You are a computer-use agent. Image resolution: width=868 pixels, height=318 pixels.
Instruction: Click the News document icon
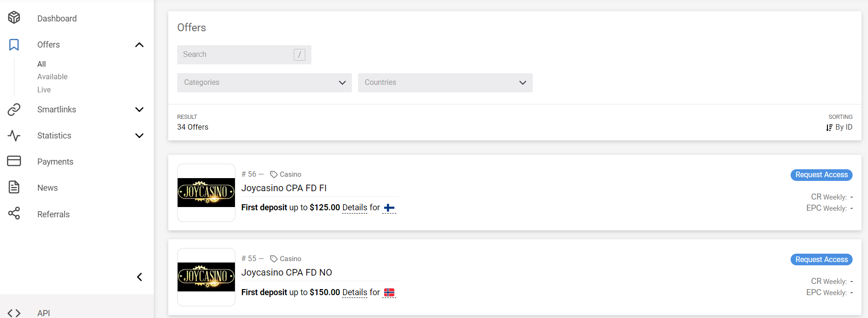[14, 187]
